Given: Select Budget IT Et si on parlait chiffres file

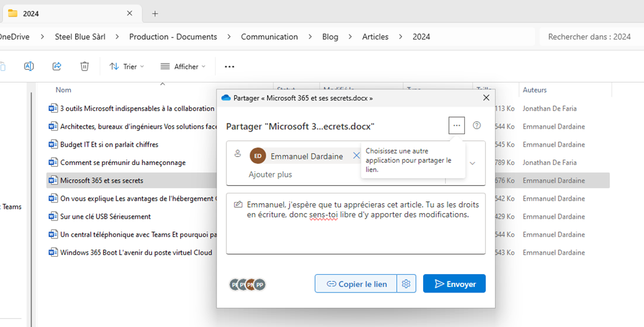Looking at the screenshot, I should [x=109, y=144].
